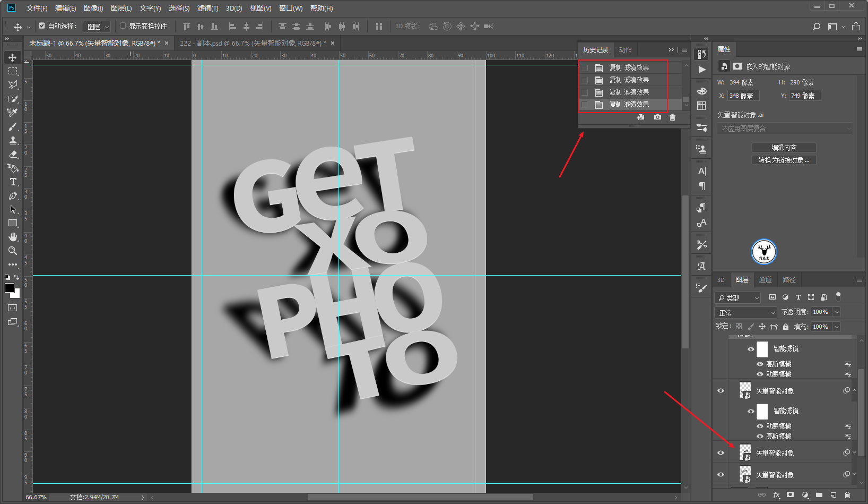Add layer mask icon in Layers panel

click(x=791, y=495)
